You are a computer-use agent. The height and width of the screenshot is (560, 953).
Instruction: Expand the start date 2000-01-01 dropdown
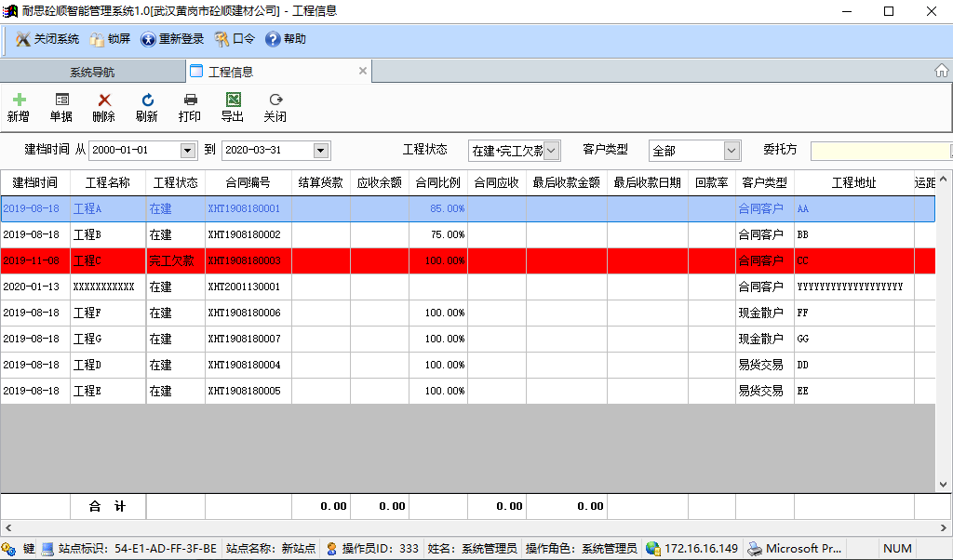click(188, 151)
